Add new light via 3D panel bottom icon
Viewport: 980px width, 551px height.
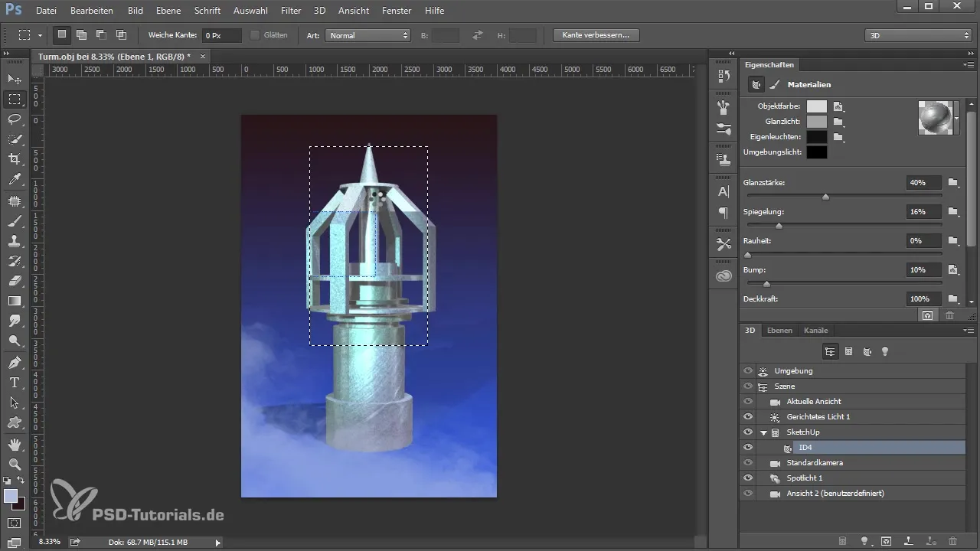pyautogui.click(x=864, y=541)
